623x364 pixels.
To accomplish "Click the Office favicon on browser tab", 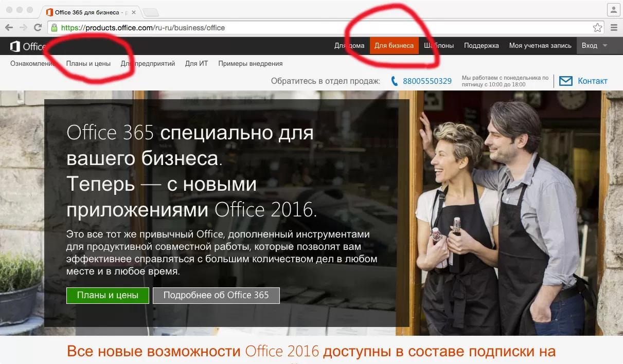I will coord(49,12).
